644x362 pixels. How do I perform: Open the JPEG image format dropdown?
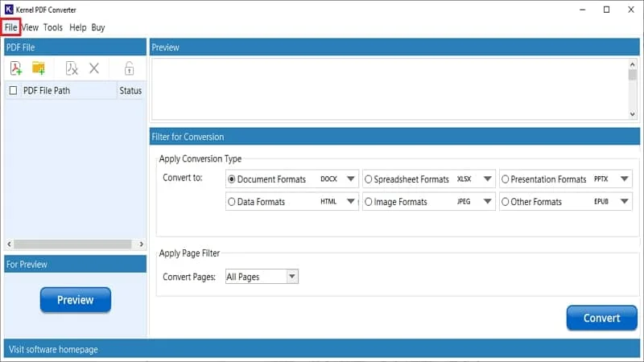pyautogui.click(x=488, y=201)
